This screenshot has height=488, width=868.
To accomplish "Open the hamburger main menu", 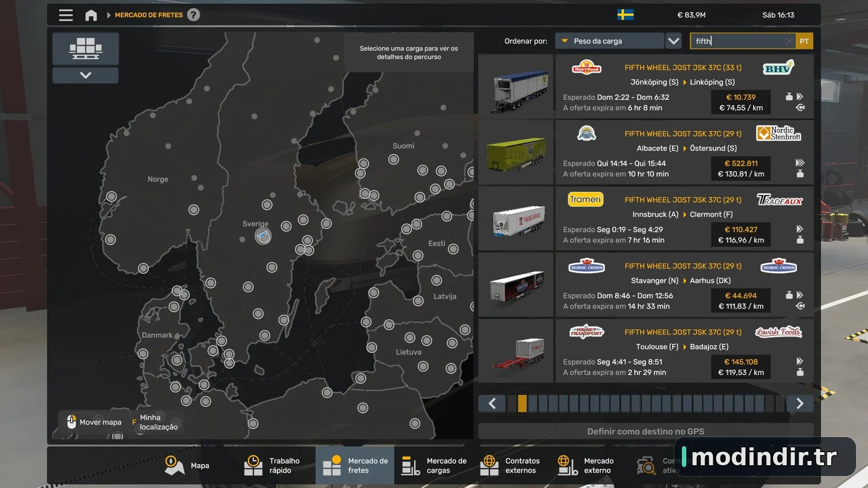I will click(66, 15).
